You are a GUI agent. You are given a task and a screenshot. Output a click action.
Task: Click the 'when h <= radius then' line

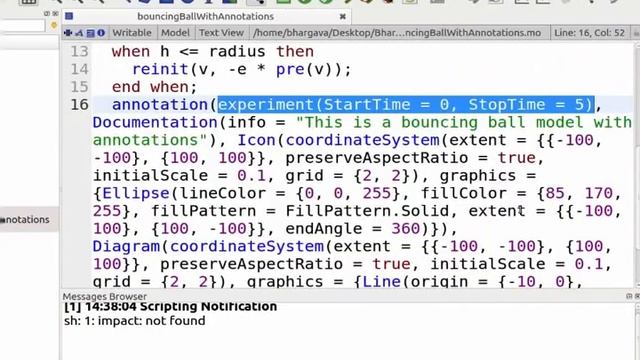(x=213, y=51)
